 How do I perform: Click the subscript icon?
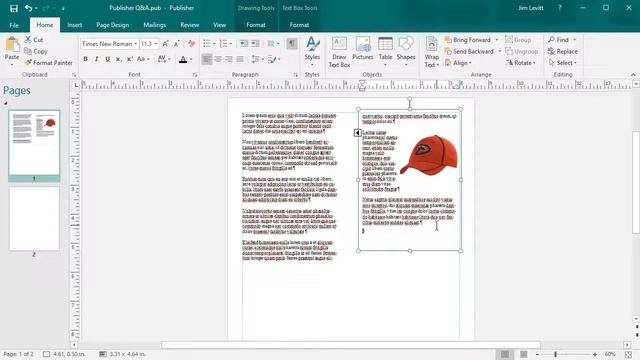point(118,59)
